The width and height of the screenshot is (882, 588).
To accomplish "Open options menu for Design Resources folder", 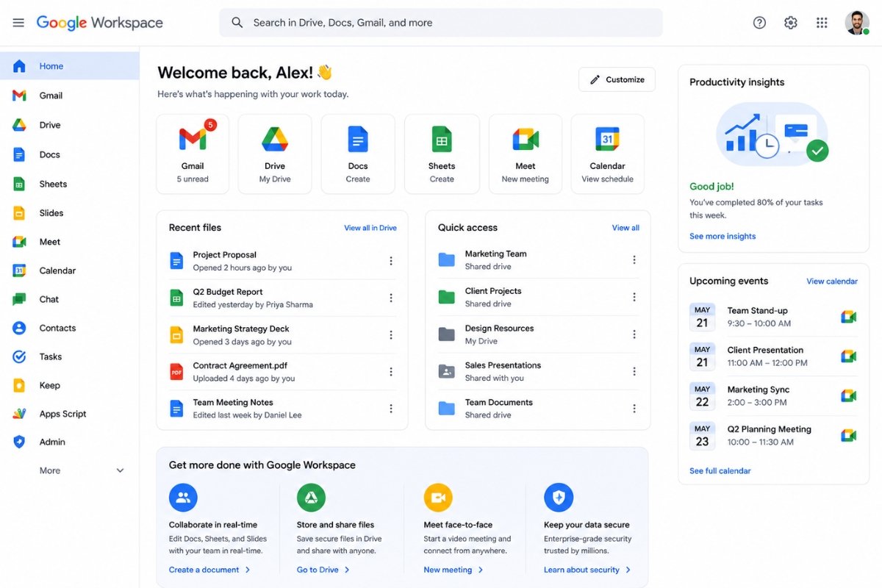I will tap(634, 334).
